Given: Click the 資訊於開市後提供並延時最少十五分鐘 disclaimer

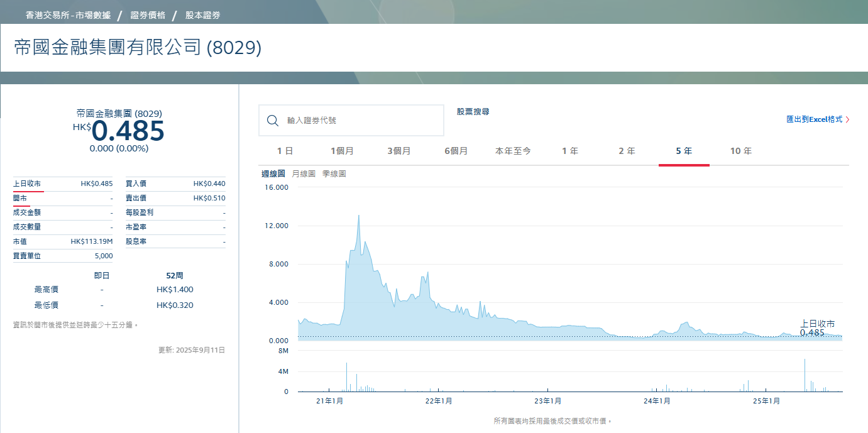Looking at the screenshot, I should pos(75,325).
